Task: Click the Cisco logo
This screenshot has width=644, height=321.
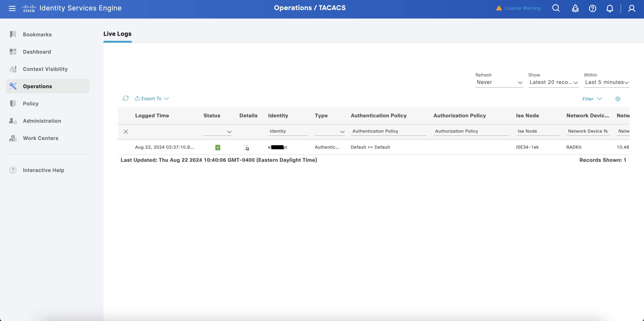Action: click(x=29, y=8)
